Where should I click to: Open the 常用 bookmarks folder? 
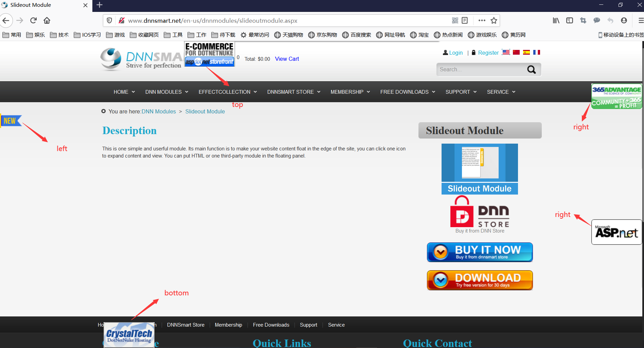click(x=12, y=35)
